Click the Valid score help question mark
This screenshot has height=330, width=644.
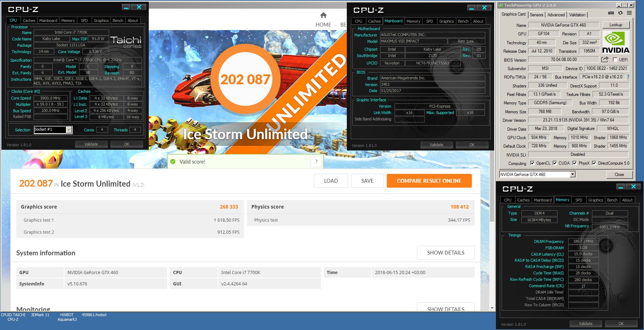click(x=316, y=161)
